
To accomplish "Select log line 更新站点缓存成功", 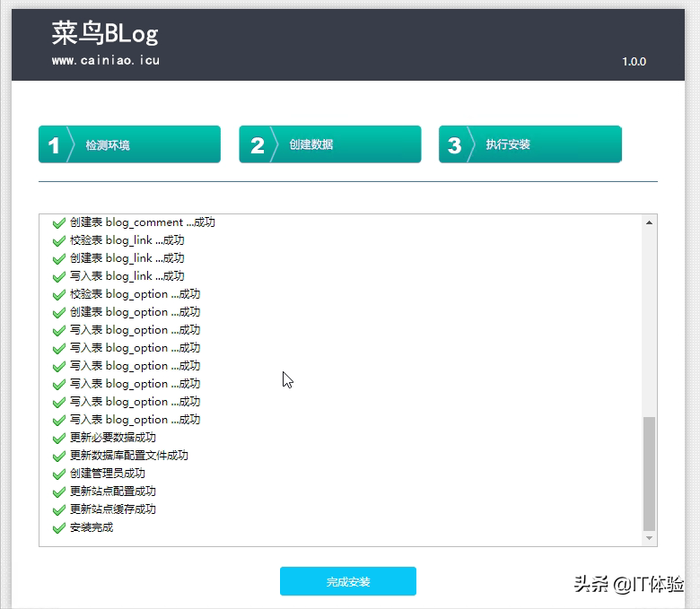I will tap(113, 509).
